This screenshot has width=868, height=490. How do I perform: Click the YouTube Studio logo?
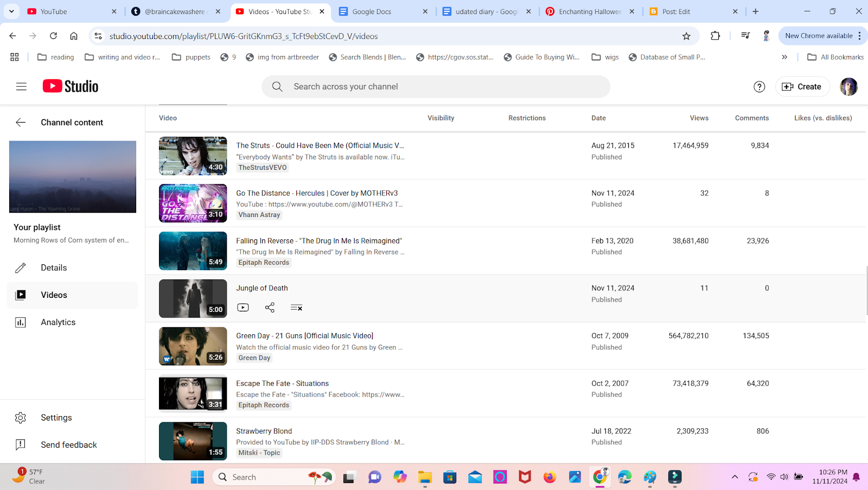coord(71,86)
